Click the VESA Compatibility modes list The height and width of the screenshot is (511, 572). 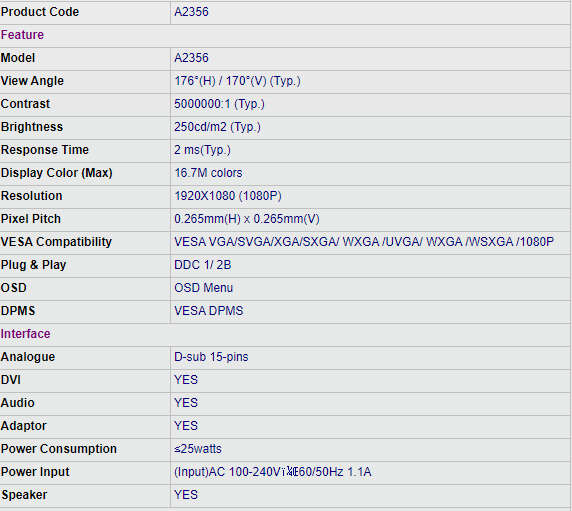[x=364, y=242]
